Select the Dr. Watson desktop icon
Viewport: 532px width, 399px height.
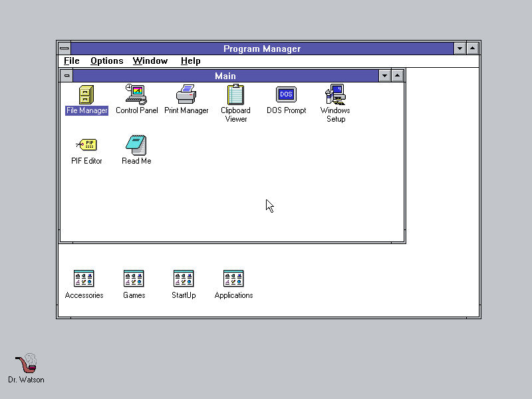click(x=25, y=364)
